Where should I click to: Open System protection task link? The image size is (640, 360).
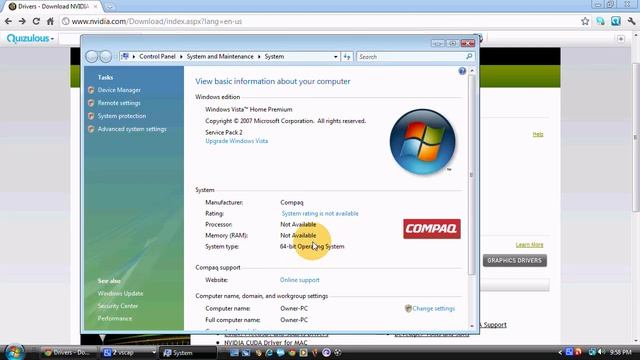click(122, 116)
